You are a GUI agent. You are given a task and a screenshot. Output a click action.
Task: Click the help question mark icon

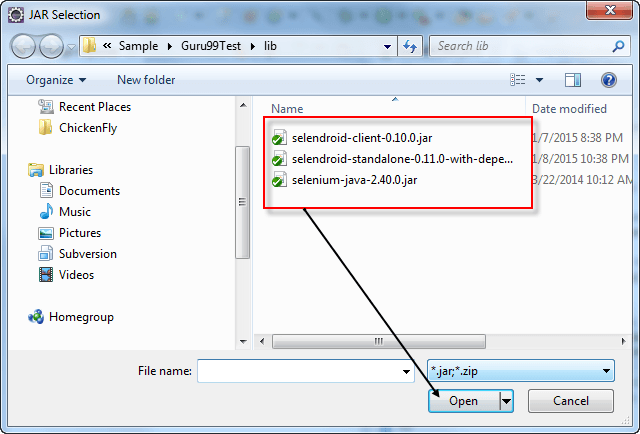point(608,80)
